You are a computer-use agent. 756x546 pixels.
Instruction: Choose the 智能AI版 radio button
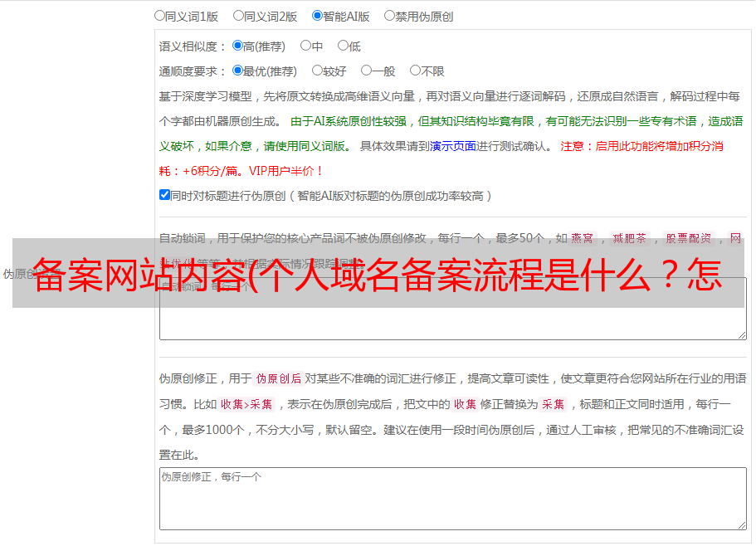pos(317,16)
